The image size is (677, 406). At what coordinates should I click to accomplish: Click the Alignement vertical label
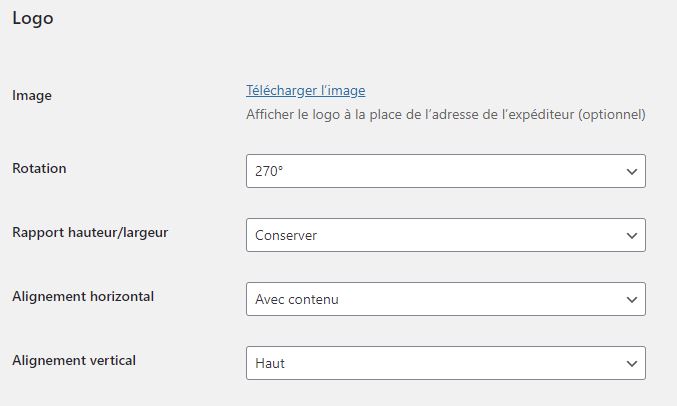pos(74,360)
